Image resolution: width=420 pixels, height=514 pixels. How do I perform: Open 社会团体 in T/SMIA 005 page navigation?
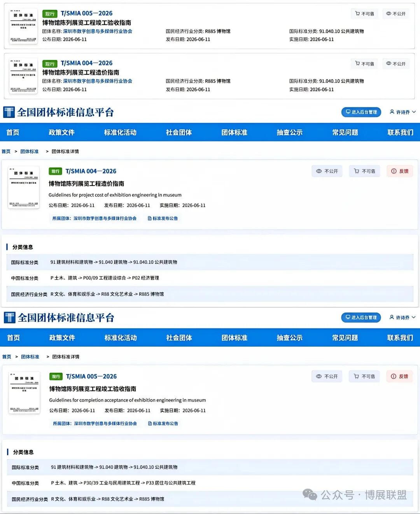click(179, 338)
